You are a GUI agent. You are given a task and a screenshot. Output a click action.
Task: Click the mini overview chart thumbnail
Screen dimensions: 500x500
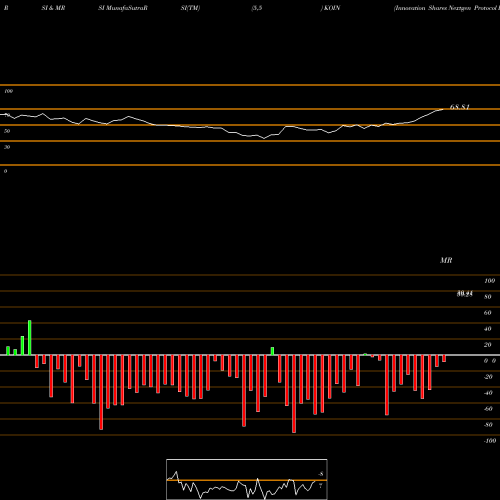[247, 479]
